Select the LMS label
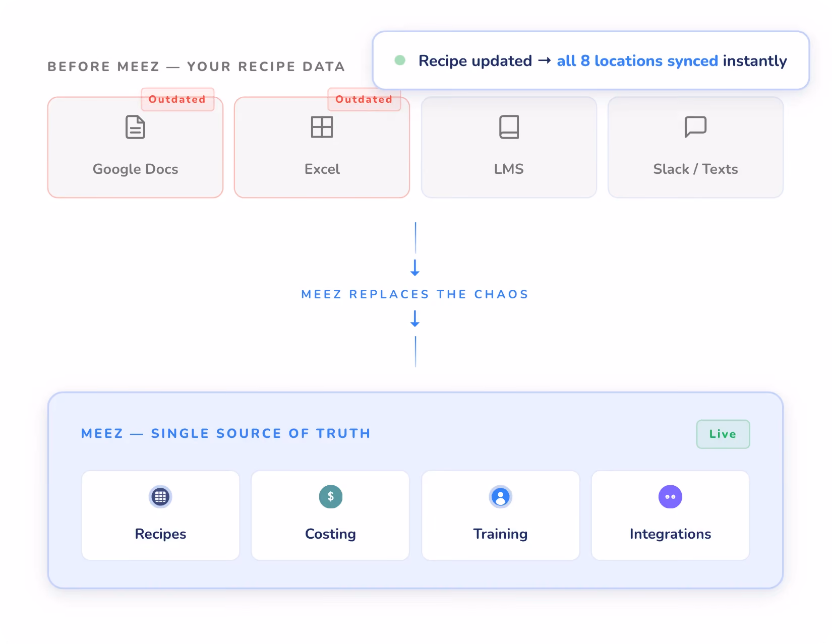Image resolution: width=832 pixels, height=644 pixels. 509,169
